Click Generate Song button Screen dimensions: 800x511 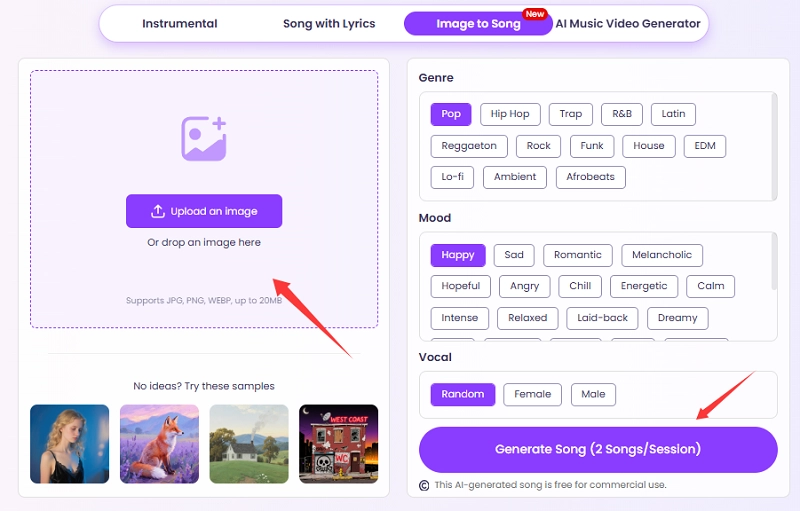pyautogui.click(x=598, y=449)
